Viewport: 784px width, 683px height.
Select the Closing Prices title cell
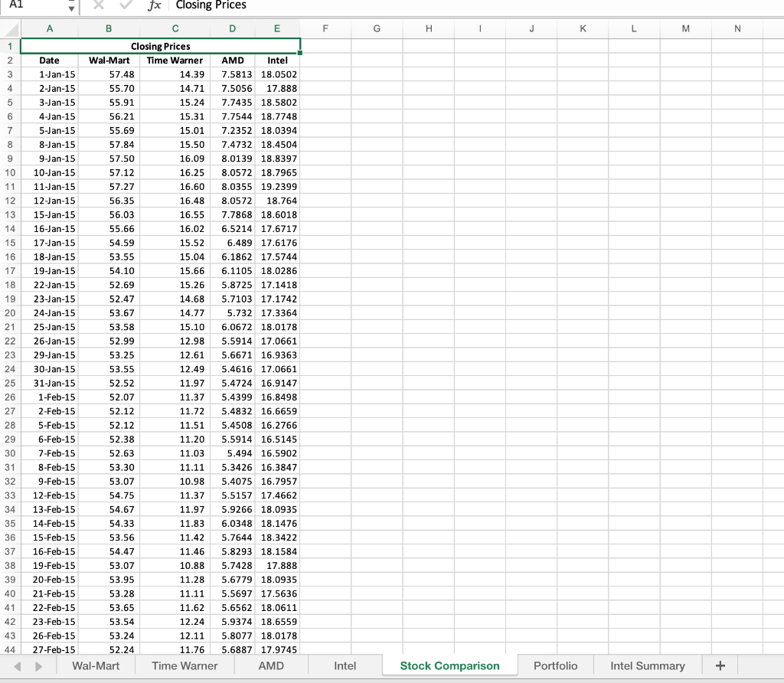click(x=159, y=46)
